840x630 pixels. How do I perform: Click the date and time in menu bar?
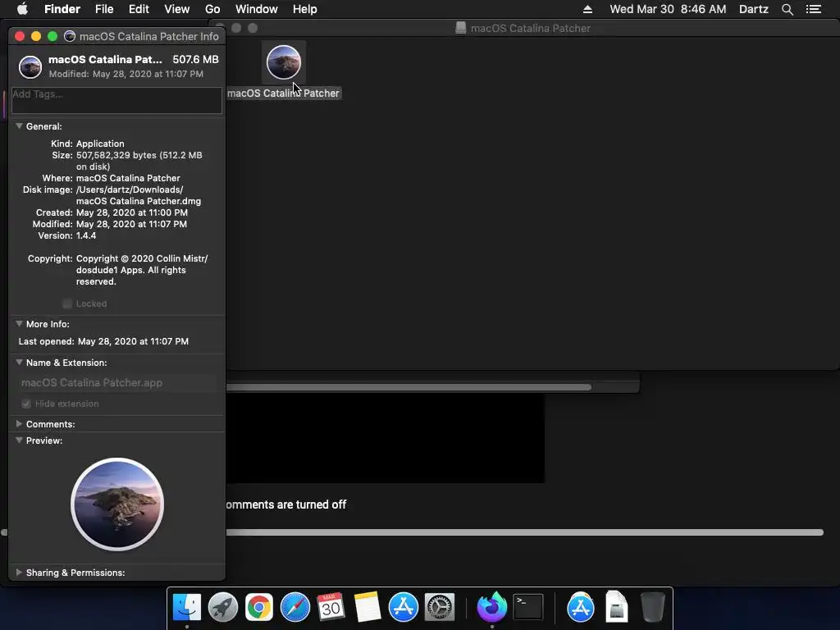tap(668, 9)
